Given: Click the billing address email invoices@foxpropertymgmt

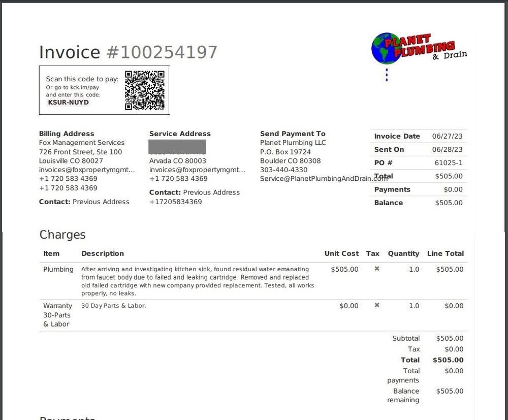Looking at the screenshot, I should coord(87,170).
